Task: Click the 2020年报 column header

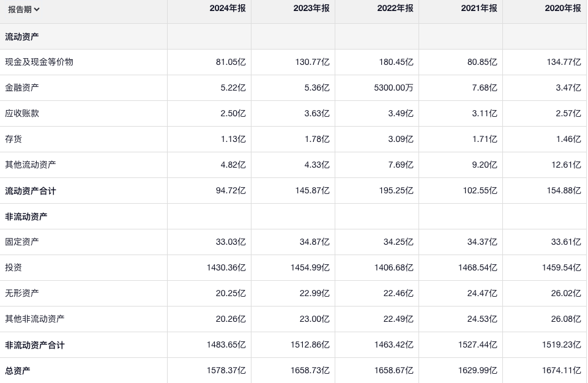Action: pyautogui.click(x=562, y=9)
